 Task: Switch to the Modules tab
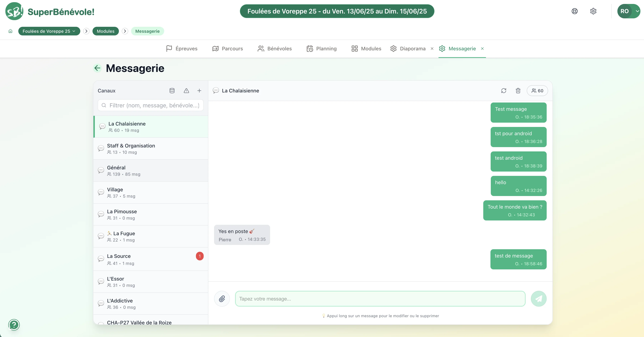[366, 48]
